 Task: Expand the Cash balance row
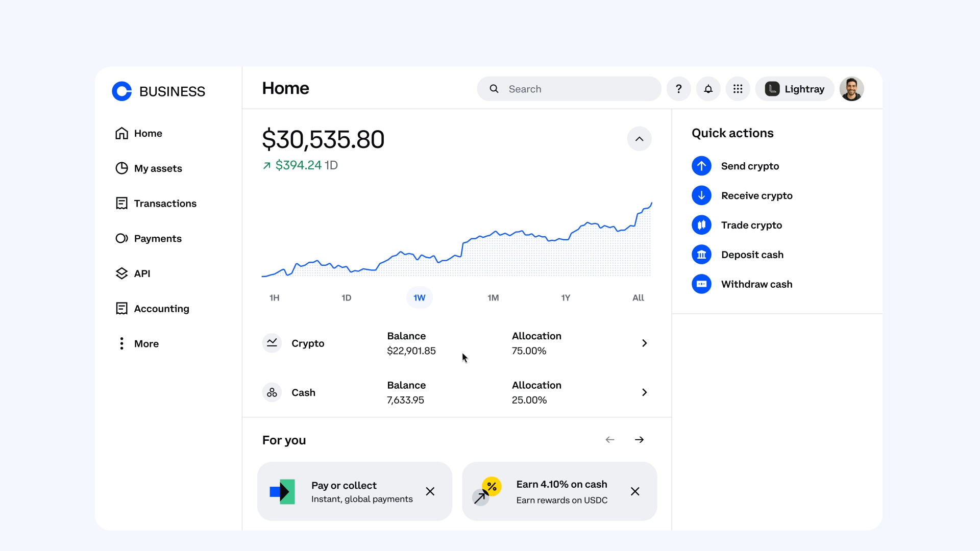click(644, 392)
